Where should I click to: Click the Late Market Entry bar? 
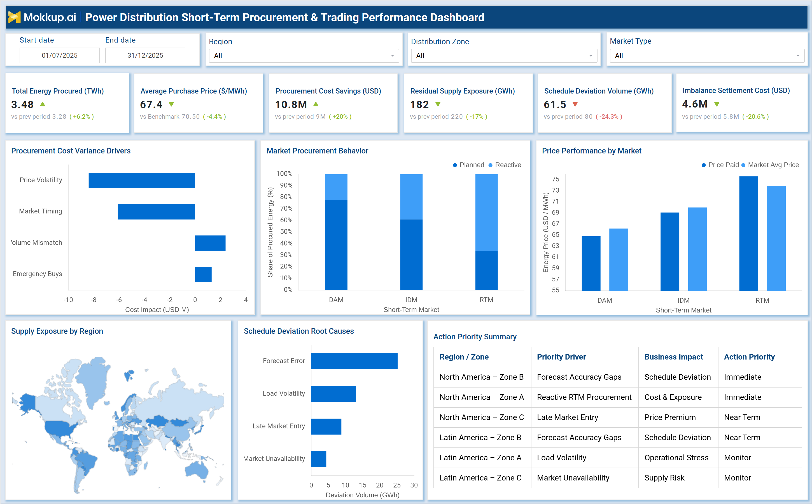coord(326,427)
